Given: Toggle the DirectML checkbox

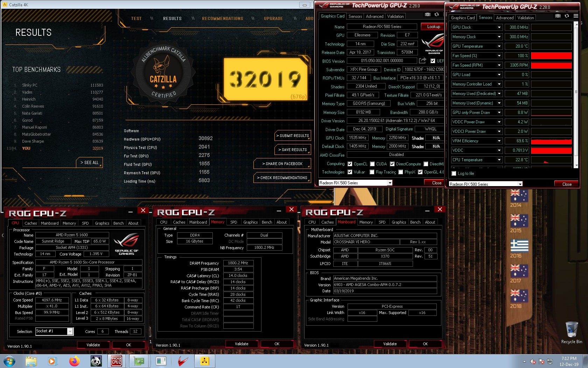Looking at the screenshot, I should pyautogui.click(x=426, y=164).
